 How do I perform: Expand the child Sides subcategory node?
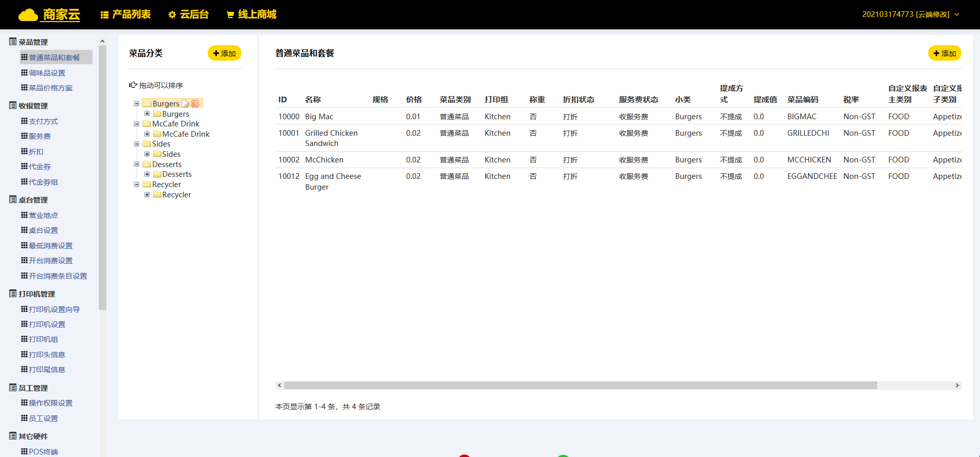[x=147, y=154]
